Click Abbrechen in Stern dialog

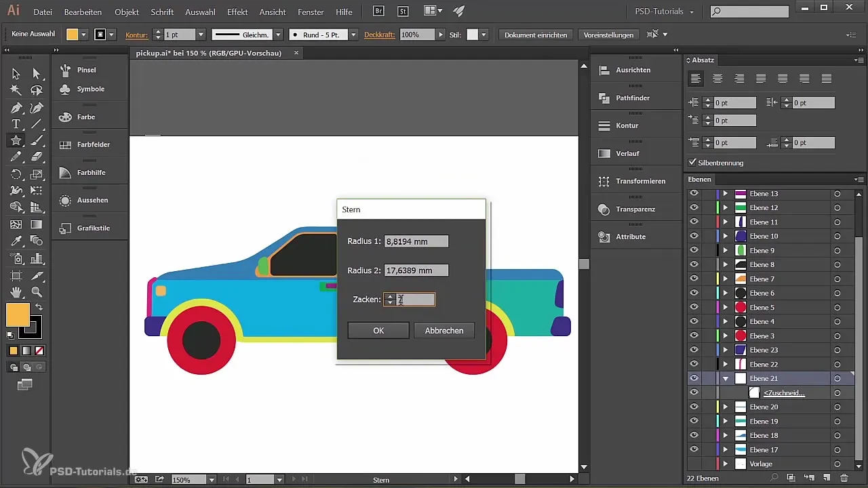click(444, 330)
